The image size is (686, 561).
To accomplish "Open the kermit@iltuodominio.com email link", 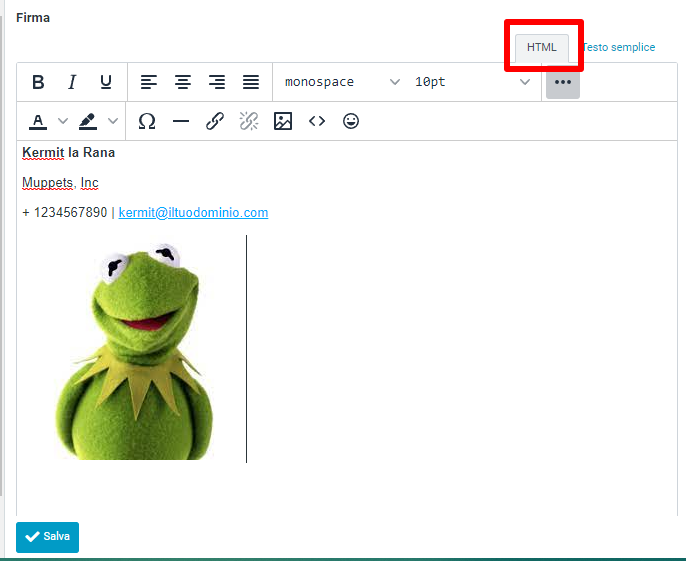I will pos(193,213).
